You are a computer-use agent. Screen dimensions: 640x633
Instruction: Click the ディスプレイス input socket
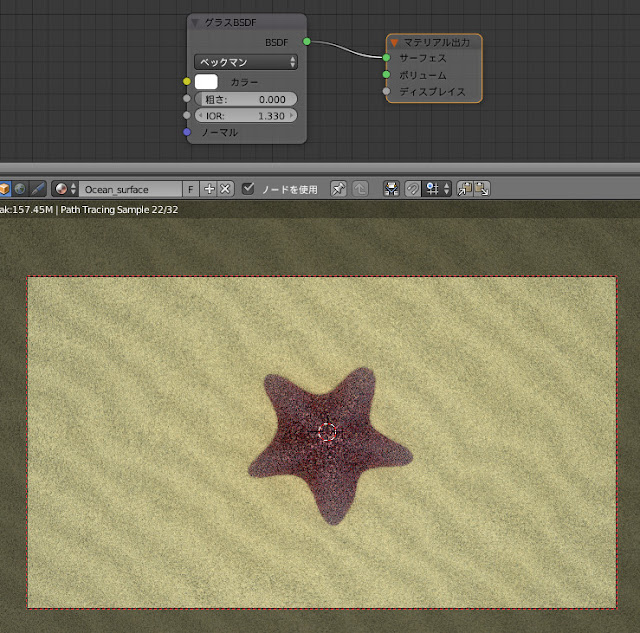(x=386, y=91)
